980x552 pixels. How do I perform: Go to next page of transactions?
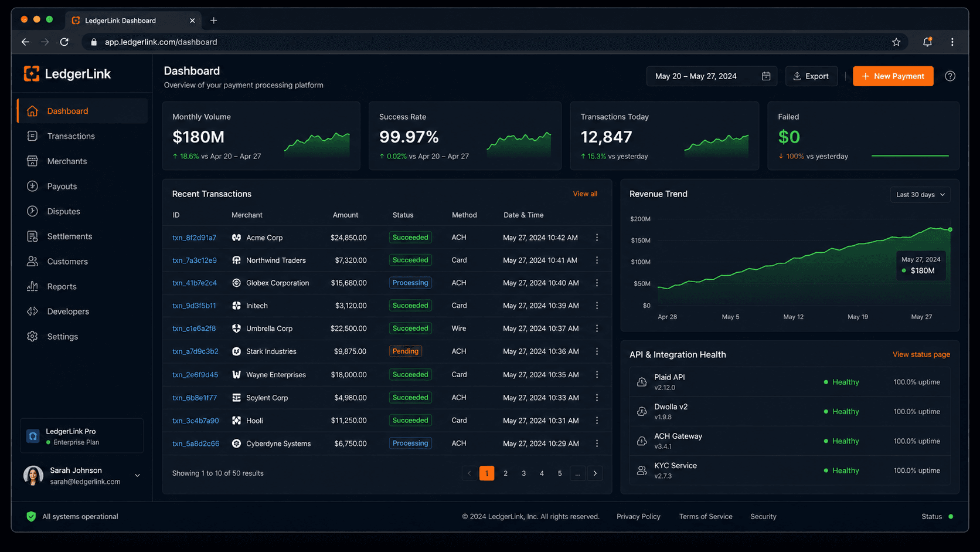pyautogui.click(x=596, y=473)
